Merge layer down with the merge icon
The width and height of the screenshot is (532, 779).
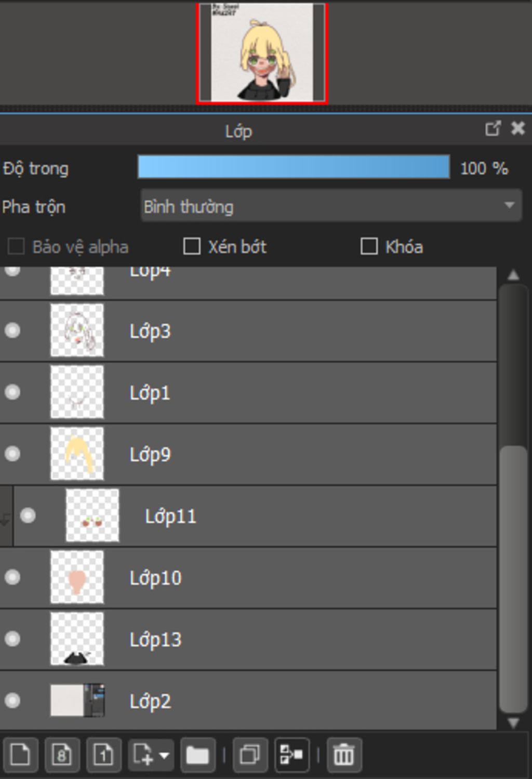tap(291, 754)
